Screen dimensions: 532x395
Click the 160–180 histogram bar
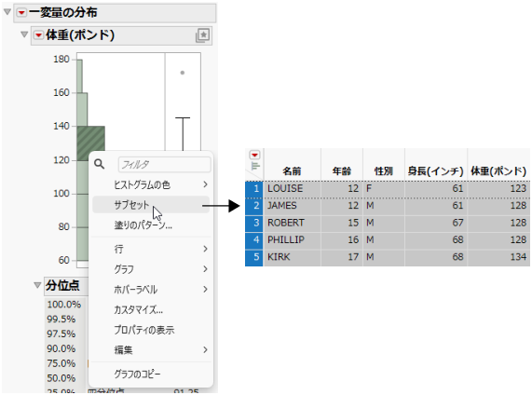coord(79,76)
